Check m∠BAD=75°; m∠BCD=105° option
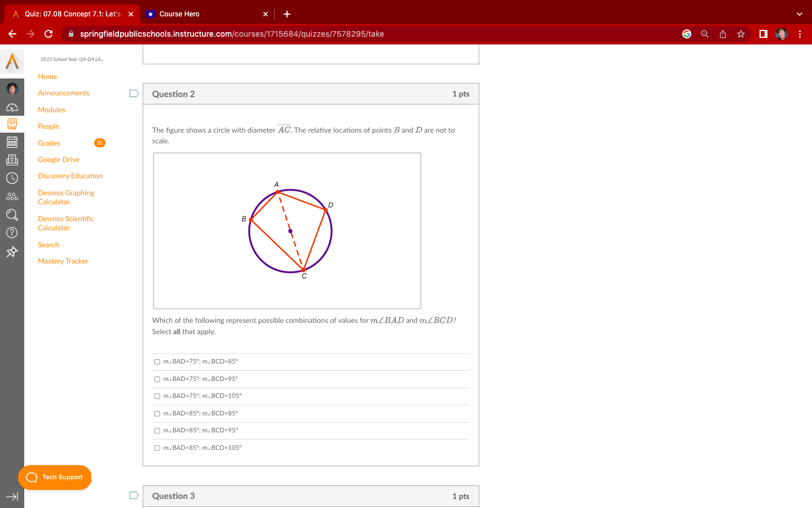Viewport: 812px width, 508px height. coord(157,396)
